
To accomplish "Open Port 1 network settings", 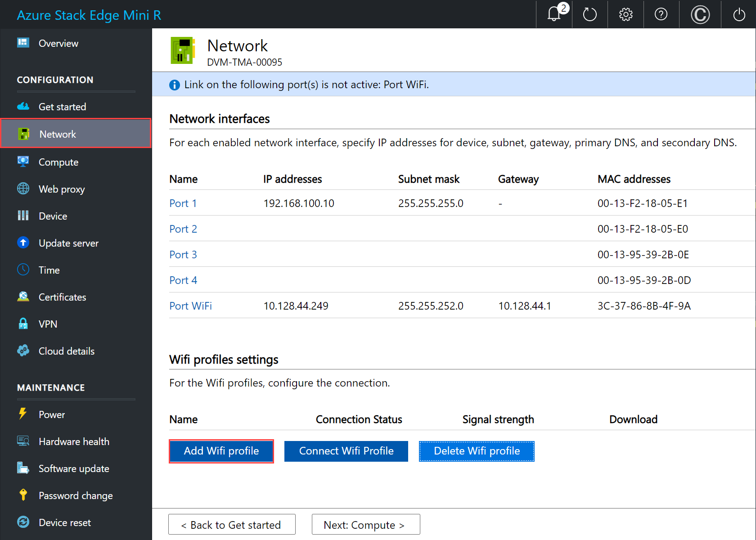I will [183, 203].
